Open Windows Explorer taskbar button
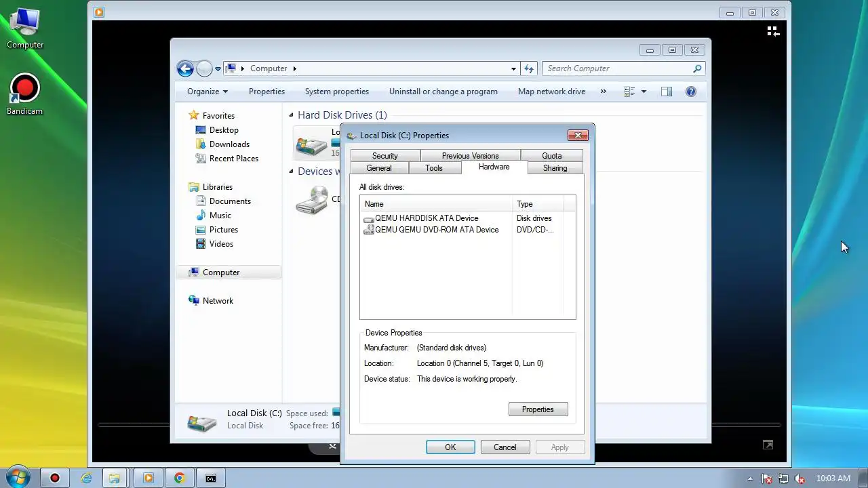 (115, 478)
